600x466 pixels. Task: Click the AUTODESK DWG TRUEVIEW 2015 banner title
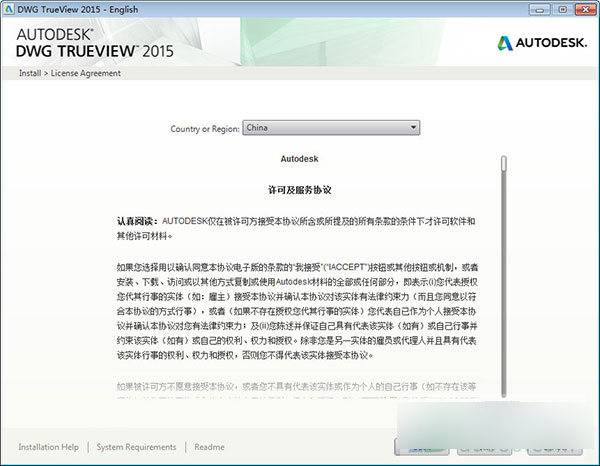point(95,43)
